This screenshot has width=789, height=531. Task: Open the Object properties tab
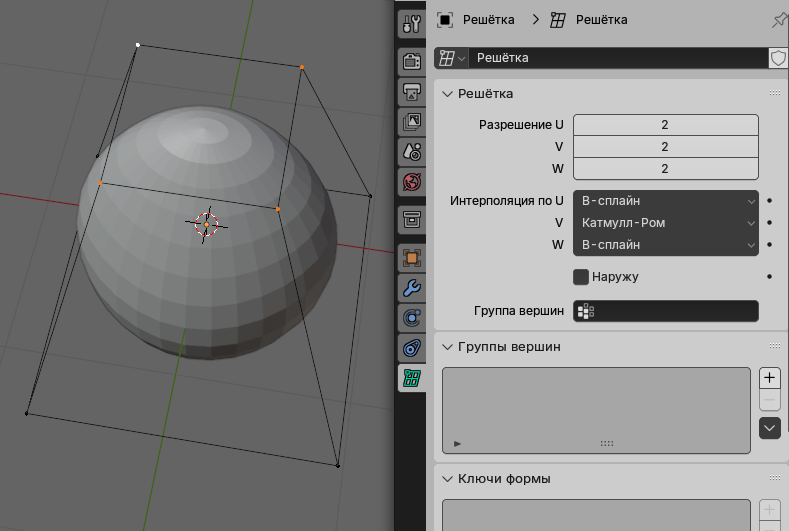pos(412,258)
